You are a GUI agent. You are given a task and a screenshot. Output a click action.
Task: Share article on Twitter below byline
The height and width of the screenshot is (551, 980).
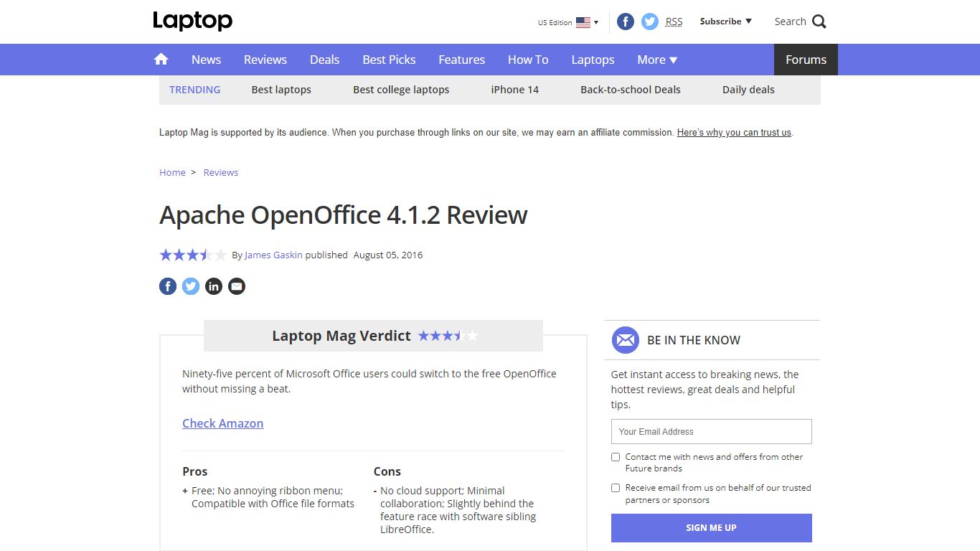191,286
